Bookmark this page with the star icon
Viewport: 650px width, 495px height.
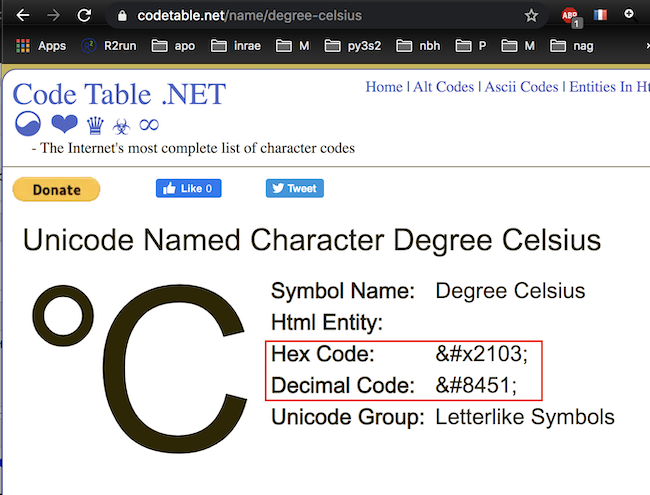(531, 16)
